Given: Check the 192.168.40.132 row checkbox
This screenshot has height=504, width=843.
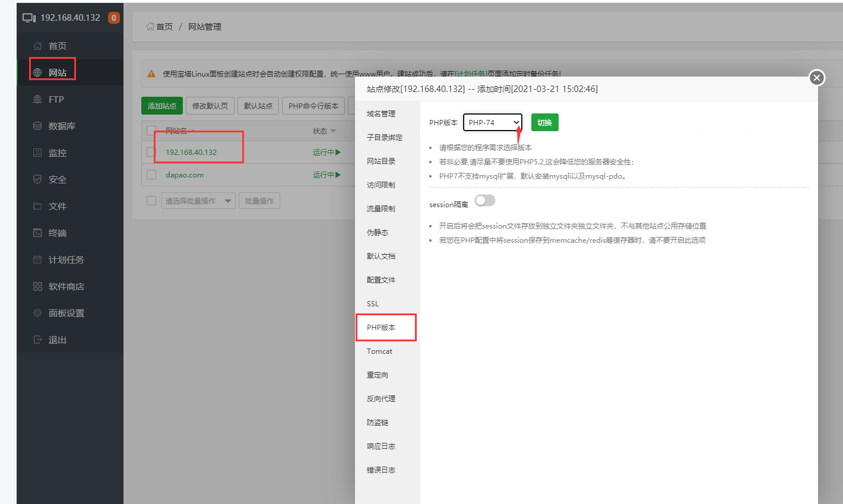Looking at the screenshot, I should pyautogui.click(x=151, y=152).
